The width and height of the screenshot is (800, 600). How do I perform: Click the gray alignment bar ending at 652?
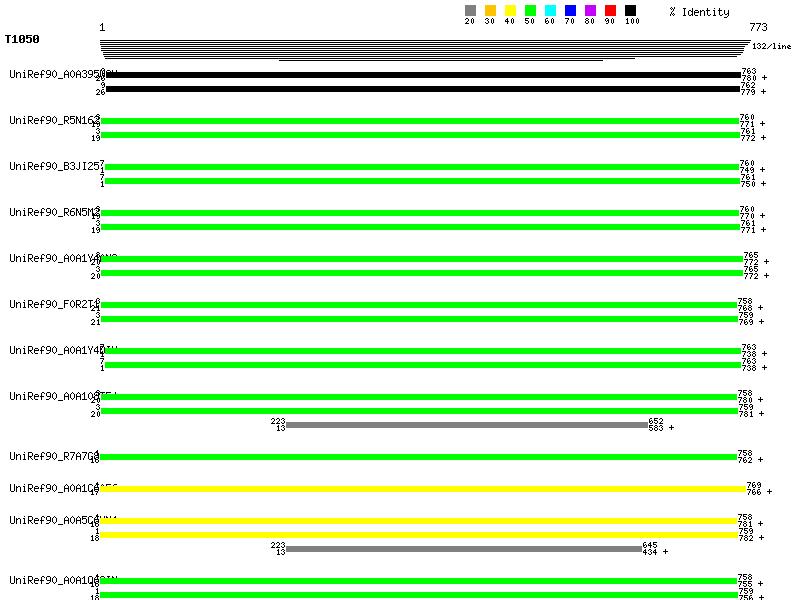[467, 425]
